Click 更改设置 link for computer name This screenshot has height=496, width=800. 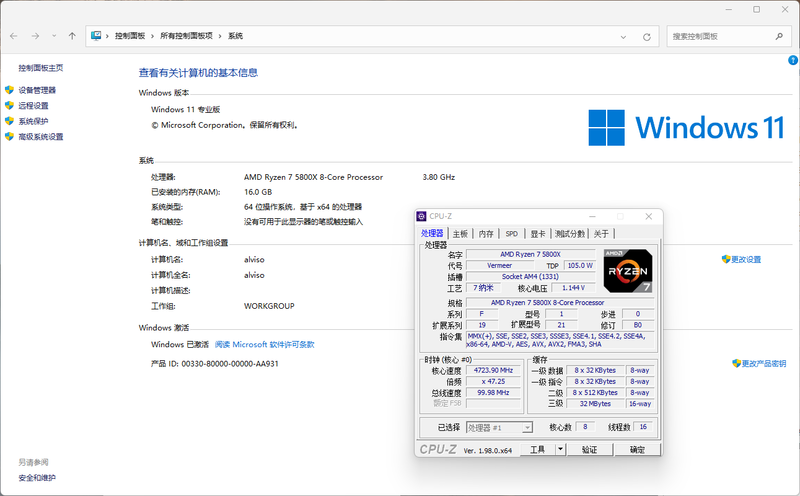point(746,260)
